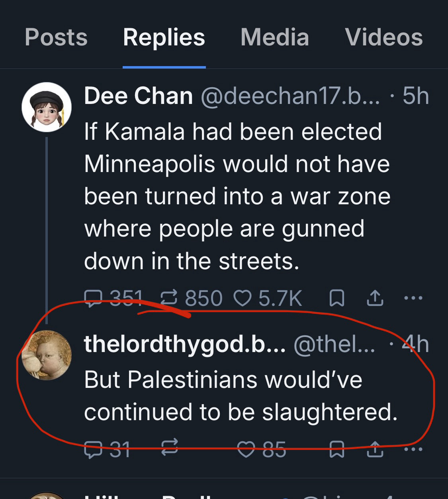The width and height of the screenshot is (448, 499).
Task: Bookmark Dee Chan's post
Action: tap(337, 298)
